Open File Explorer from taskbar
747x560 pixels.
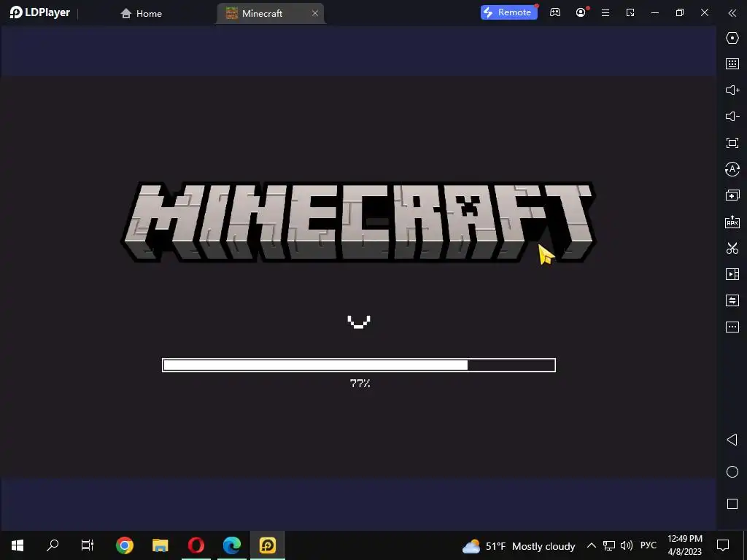(160, 545)
